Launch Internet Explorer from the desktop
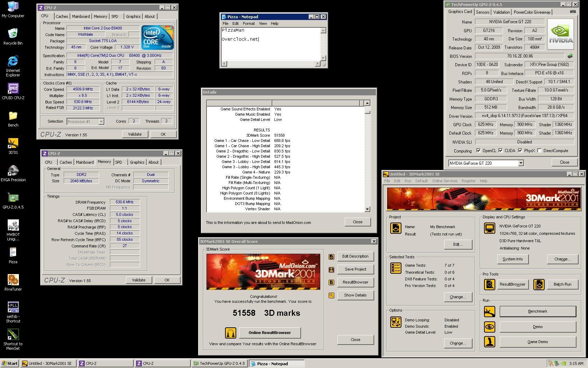This screenshot has height=368, width=588. click(x=13, y=66)
